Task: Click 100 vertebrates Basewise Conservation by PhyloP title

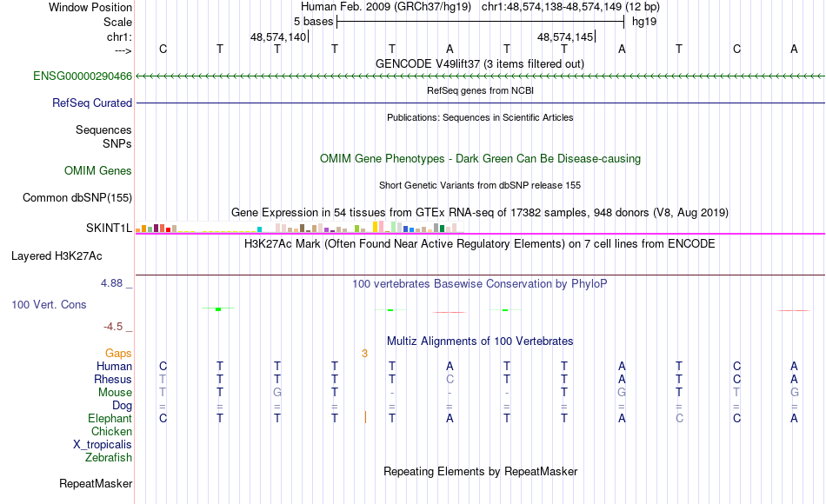Action: pos(480,284)
